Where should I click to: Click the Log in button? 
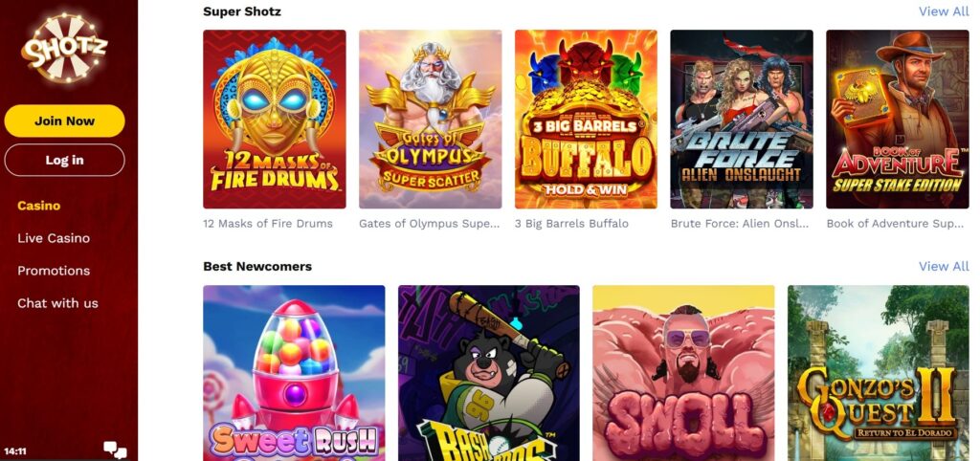(x=64, y=160)
